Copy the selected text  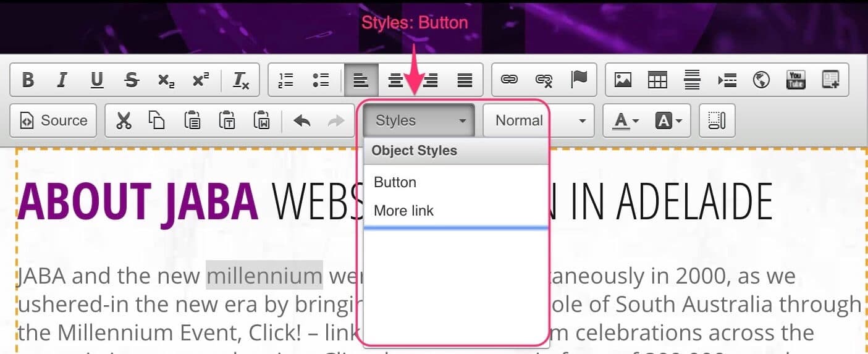(x=157, y=120)
